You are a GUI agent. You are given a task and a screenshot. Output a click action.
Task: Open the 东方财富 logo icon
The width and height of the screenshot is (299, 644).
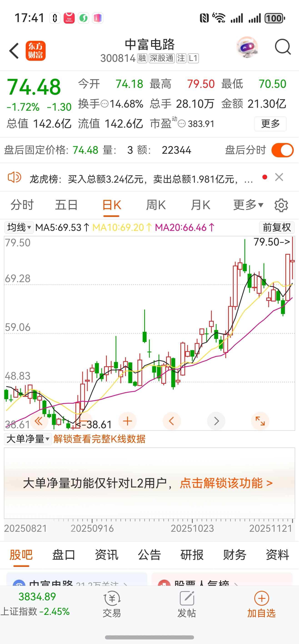point(35,51)
